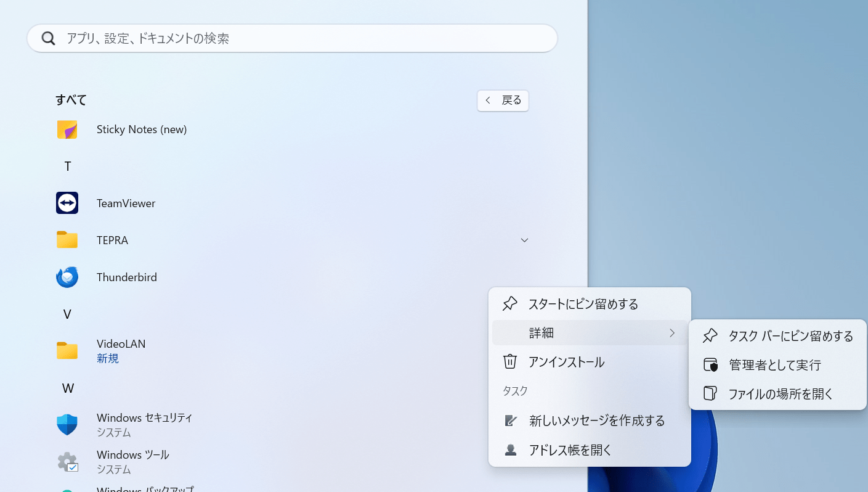868x492 pixels.
Task: Open the Windows ツール gear icon
Action: click(x=67, y=462)
